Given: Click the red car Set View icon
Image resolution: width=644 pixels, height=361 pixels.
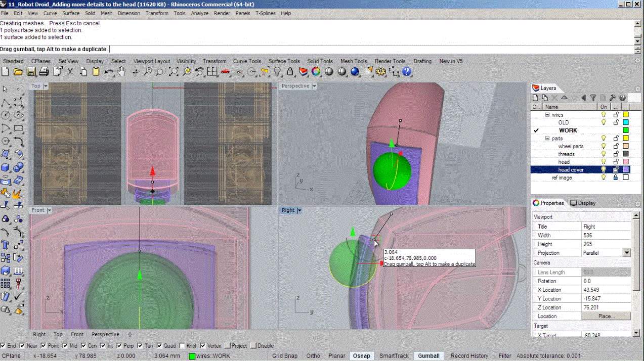Looking at the screenshot, I should pos(226,72).
